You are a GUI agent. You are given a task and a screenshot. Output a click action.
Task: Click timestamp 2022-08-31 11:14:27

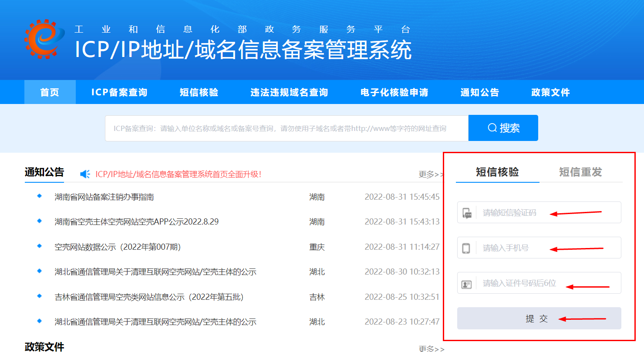[x=402, y=247]
